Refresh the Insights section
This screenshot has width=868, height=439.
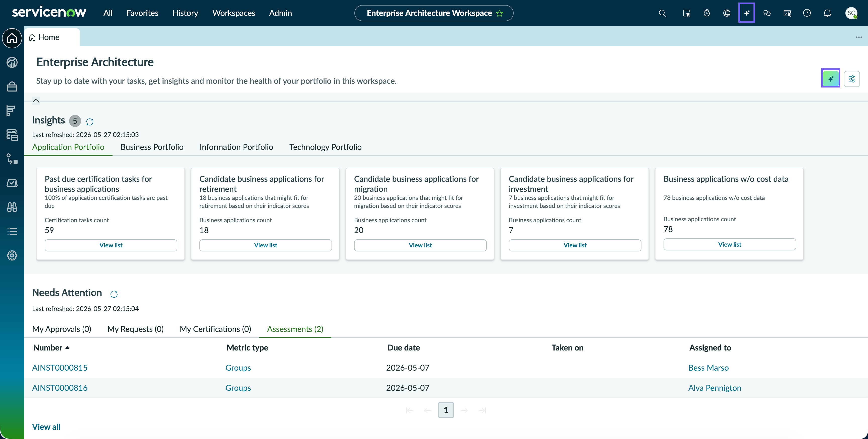[x=90, y=121]
